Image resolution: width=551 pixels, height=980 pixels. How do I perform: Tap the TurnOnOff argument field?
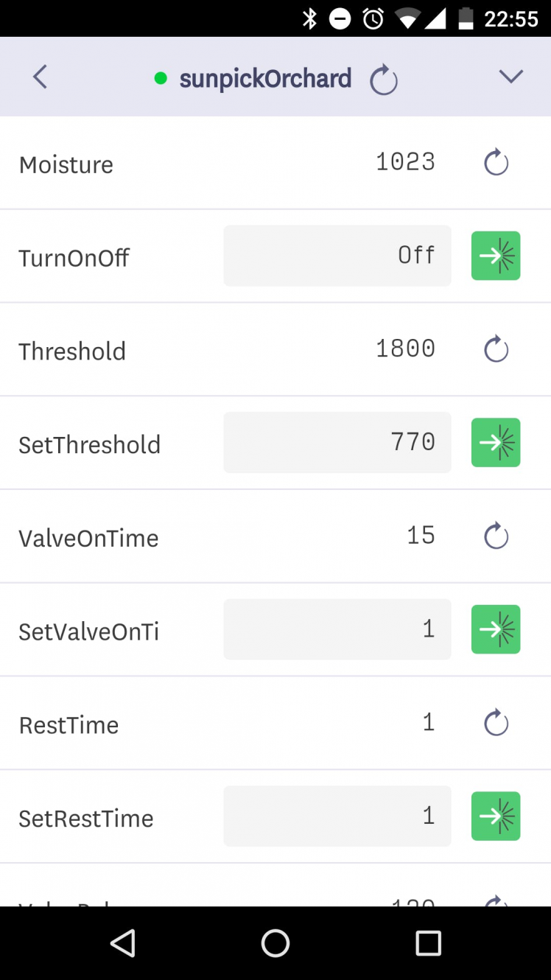click(x=337, y=256)
